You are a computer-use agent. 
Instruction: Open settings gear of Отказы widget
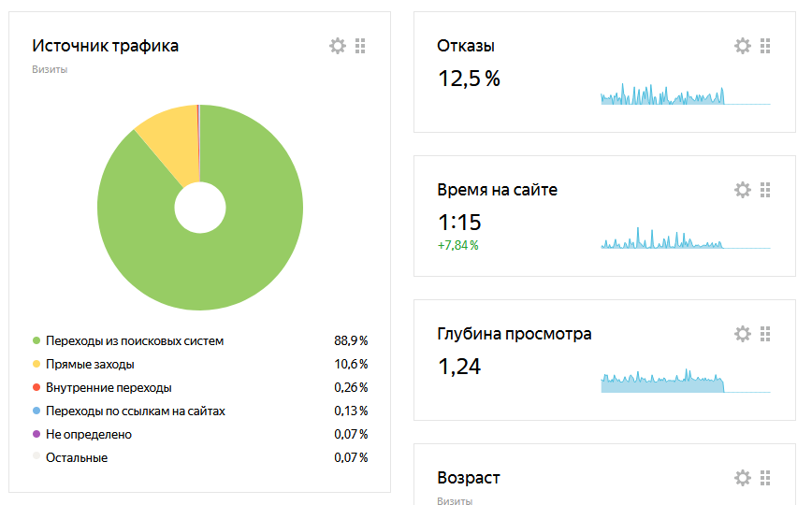743,46
